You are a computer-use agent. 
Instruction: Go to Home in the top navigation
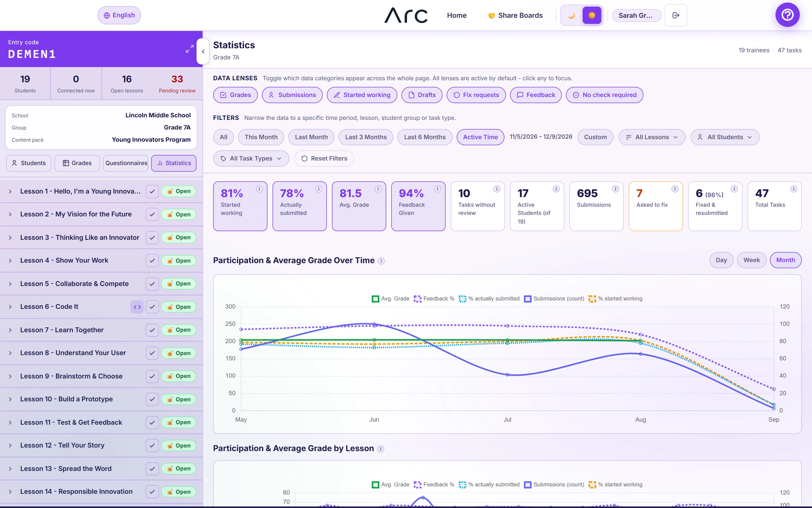click(457, 15)
